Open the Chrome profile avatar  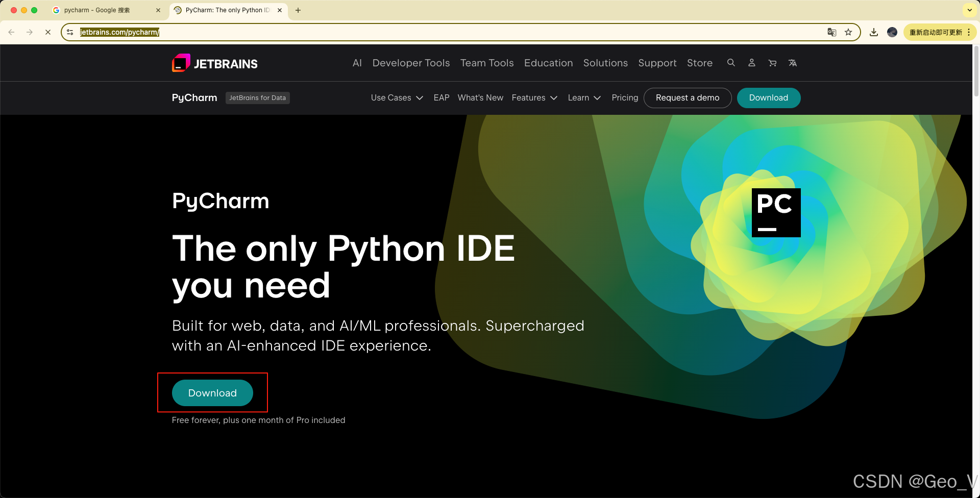[x=892, y=32]
